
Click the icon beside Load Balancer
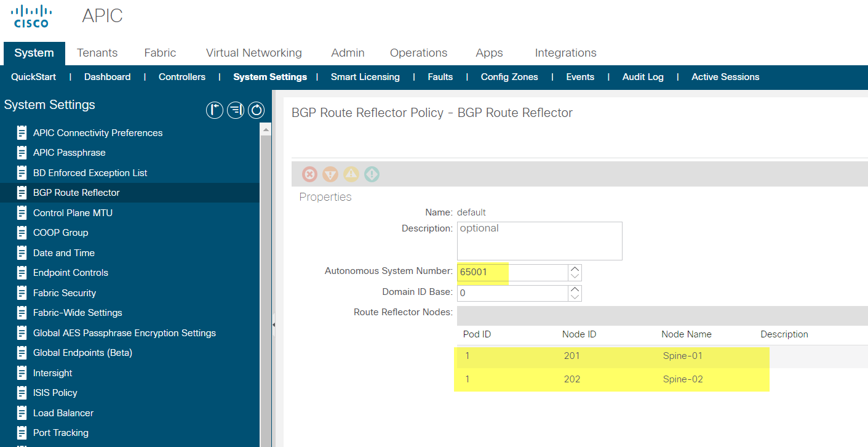coord(22,413)
